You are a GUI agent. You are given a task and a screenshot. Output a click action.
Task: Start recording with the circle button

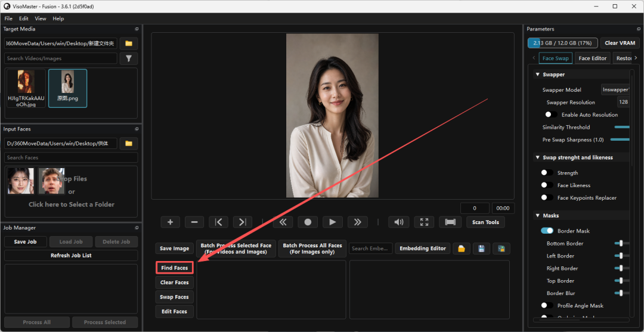[x=308, y=222]
